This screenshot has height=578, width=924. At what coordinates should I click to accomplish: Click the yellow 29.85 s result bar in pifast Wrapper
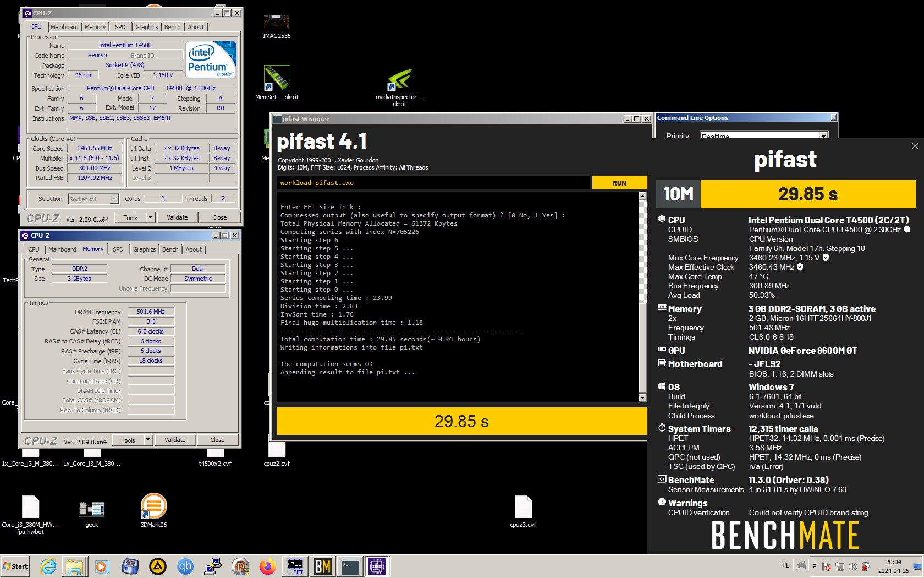coord(461,421)
